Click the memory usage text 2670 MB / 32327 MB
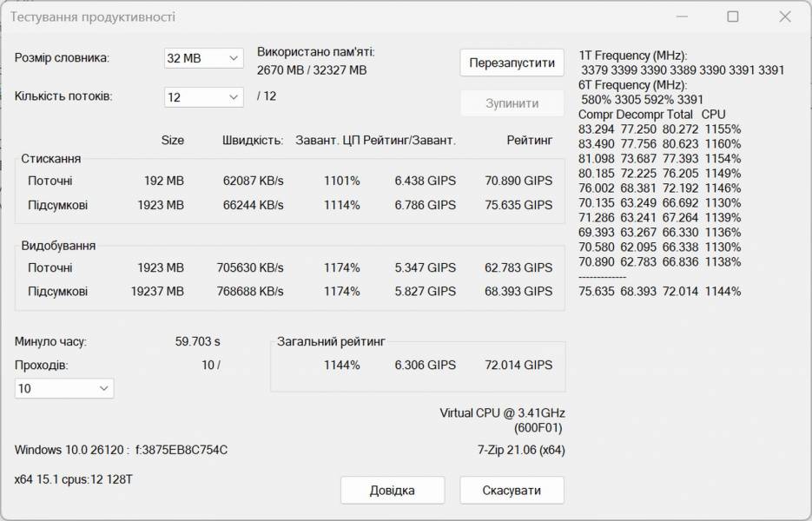Viewport: 812px width, 521px height. click(x=312, y=70)
